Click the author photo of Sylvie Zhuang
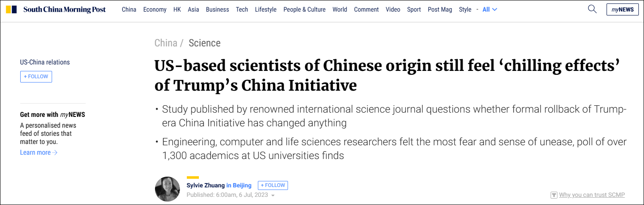 click(167, 189)
